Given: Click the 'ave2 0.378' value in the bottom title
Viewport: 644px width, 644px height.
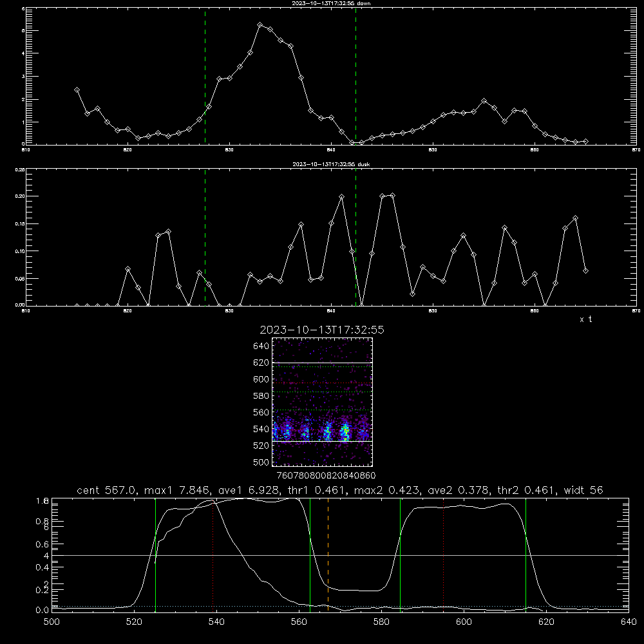Looking at the screenshot, I should pos(459,490).
